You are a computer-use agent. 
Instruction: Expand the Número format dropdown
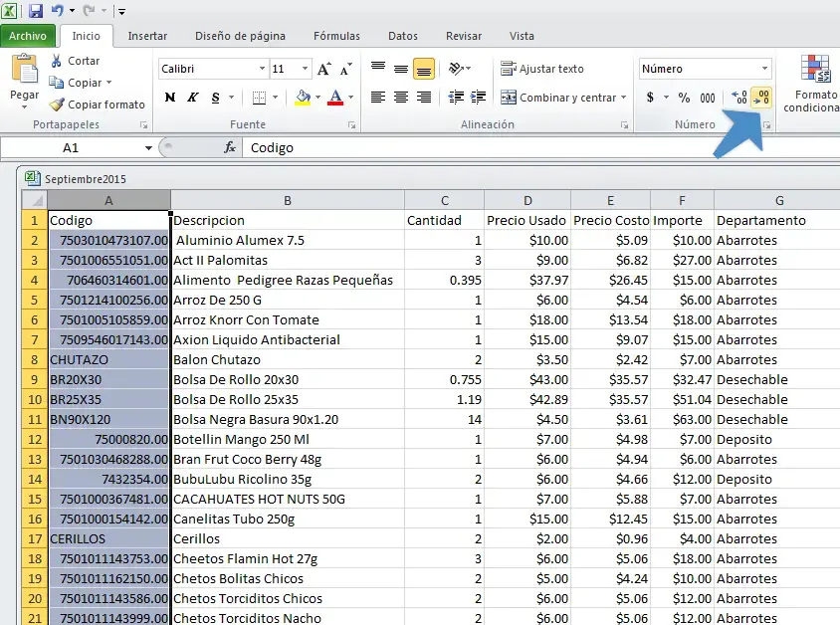tap(764, 69)
